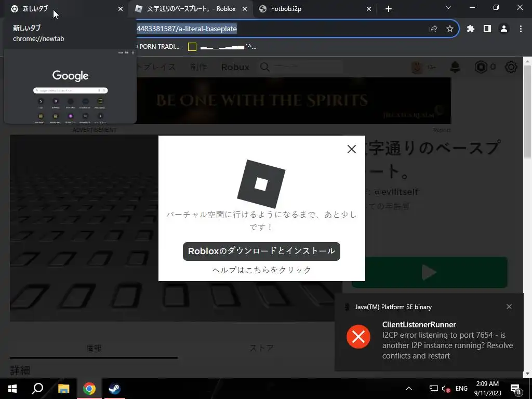Open Chrome tab search dropdown
Viewport: 532px width, 399px height.
[x=448, y=7]
